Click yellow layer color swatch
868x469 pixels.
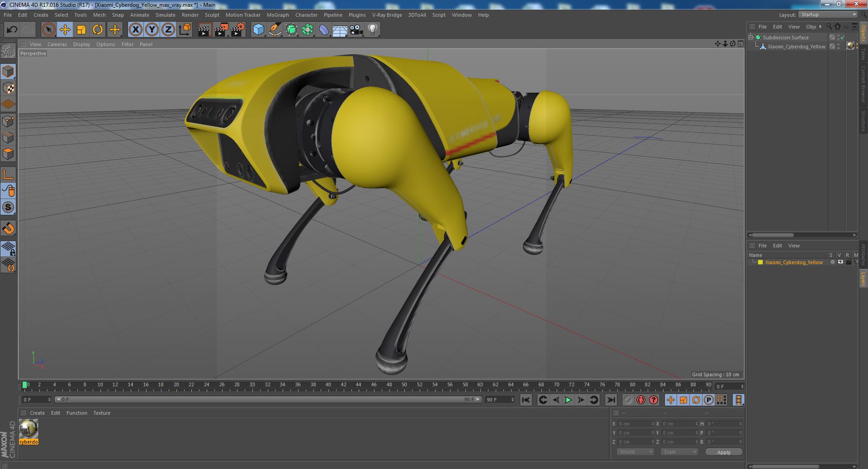point(760,262)
